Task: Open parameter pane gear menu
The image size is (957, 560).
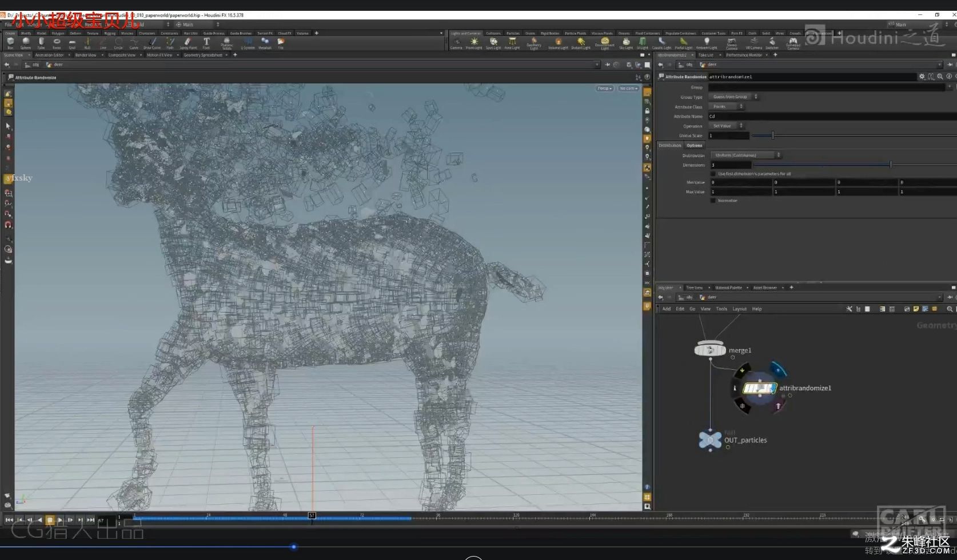Action: click(922, 77)
